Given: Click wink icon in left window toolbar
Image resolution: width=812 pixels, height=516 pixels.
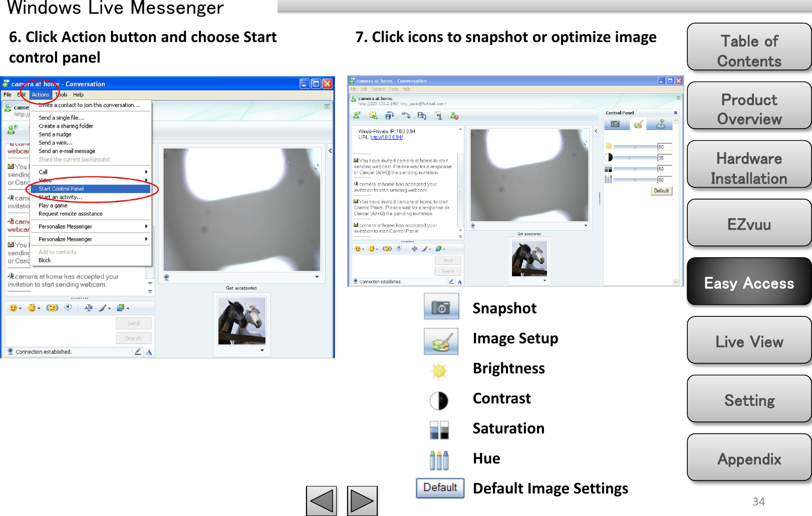Looking at the screenshot, I should pos(32,308).
